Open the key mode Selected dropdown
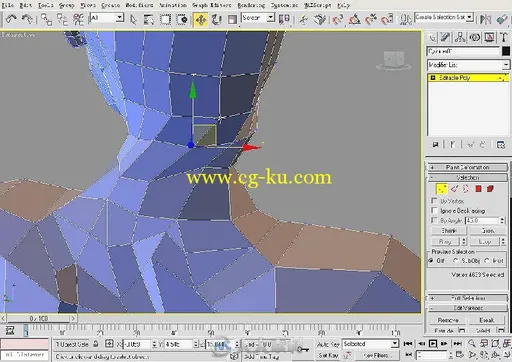The height and width of the screenshot is (362, 512). [x=370, y=344]
